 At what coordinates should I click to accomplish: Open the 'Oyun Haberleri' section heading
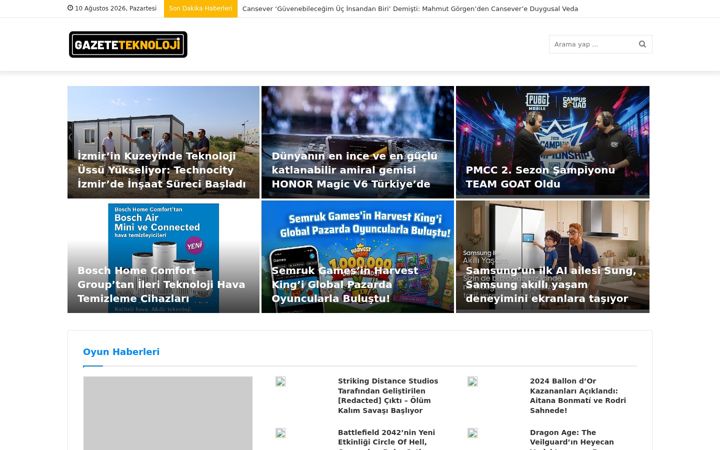(121, 352)
